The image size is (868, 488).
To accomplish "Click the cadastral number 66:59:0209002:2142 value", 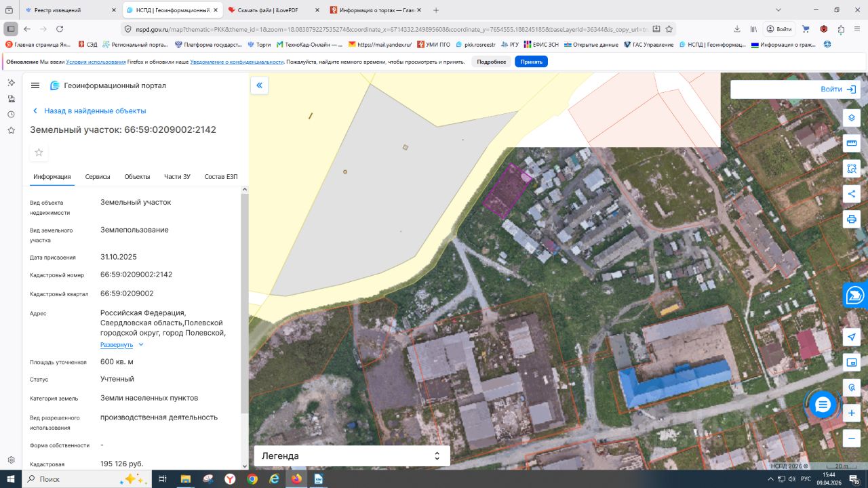I will point(136,274).
